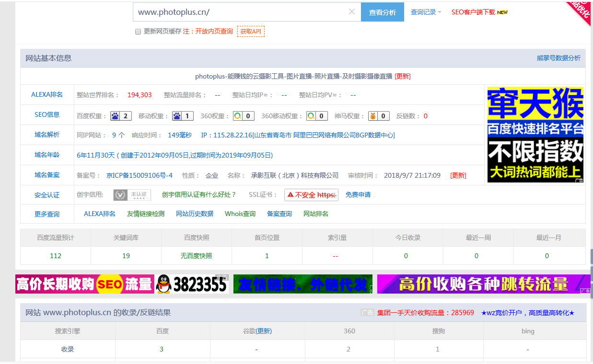Click the QQ penguin icon in banner
This screenshot has height=364, width=593.
click(163, 284)
